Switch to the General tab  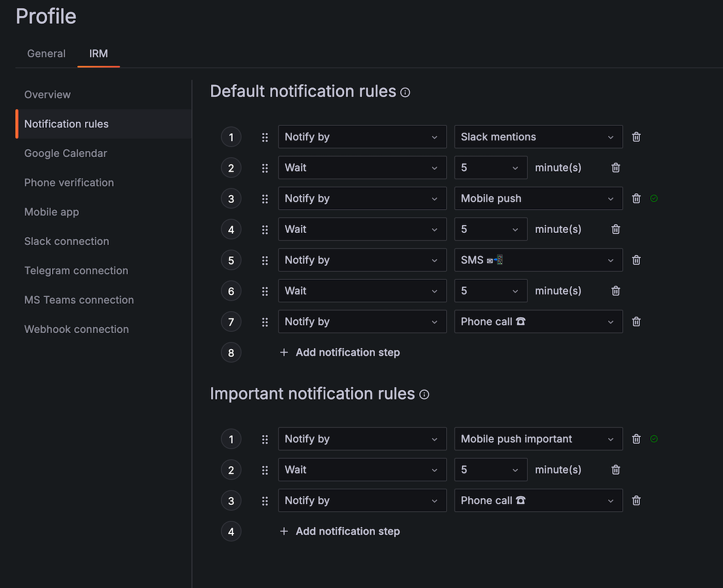point(46,54)
